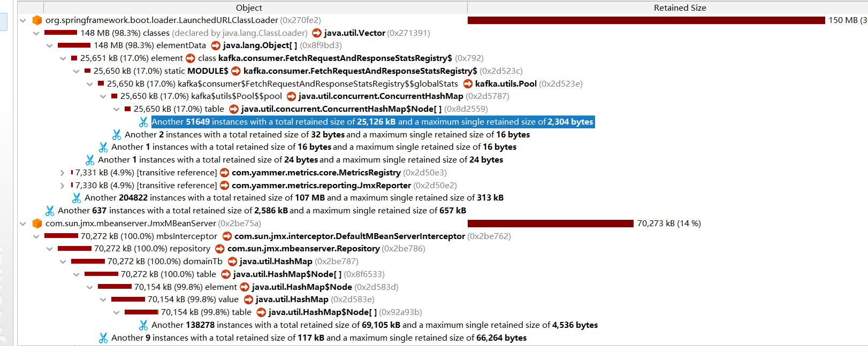Click scissors icon on 'Another 9 instances' row
This screenshot has width=868, height=346.
(x=103, y=338)
